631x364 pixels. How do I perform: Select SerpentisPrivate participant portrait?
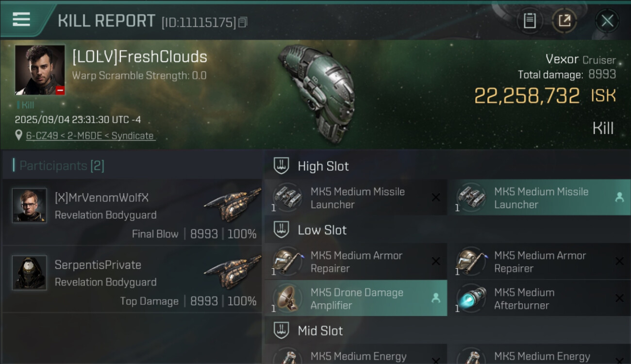[30, 273]
